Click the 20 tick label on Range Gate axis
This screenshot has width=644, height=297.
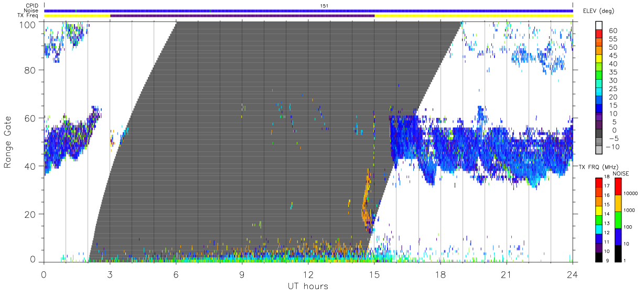click(30, 214)
